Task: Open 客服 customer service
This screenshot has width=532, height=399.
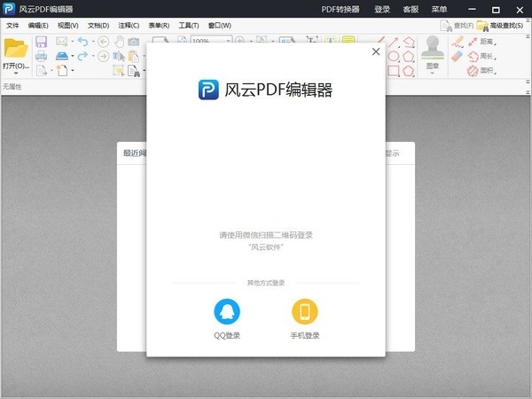Action: [x=411, y=9]
